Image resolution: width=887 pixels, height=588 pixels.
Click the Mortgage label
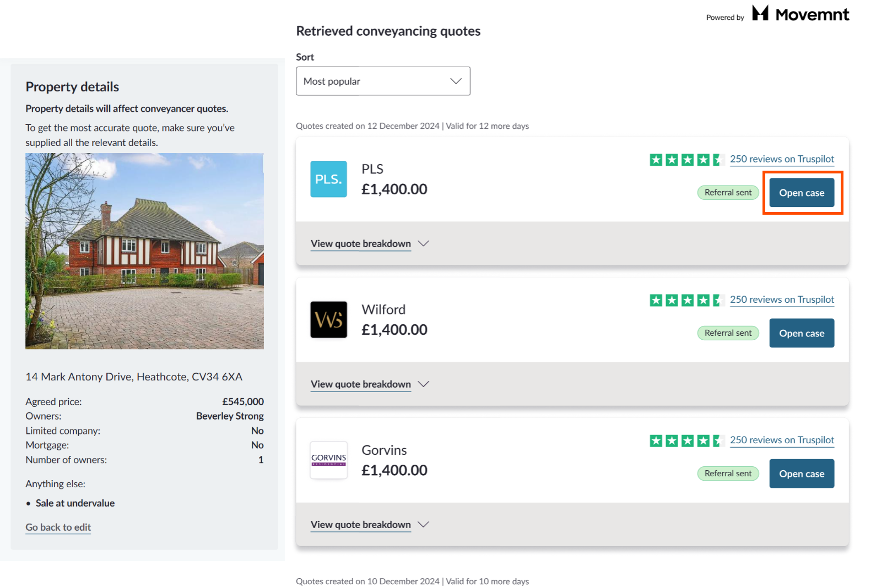[x=47, y=445]
